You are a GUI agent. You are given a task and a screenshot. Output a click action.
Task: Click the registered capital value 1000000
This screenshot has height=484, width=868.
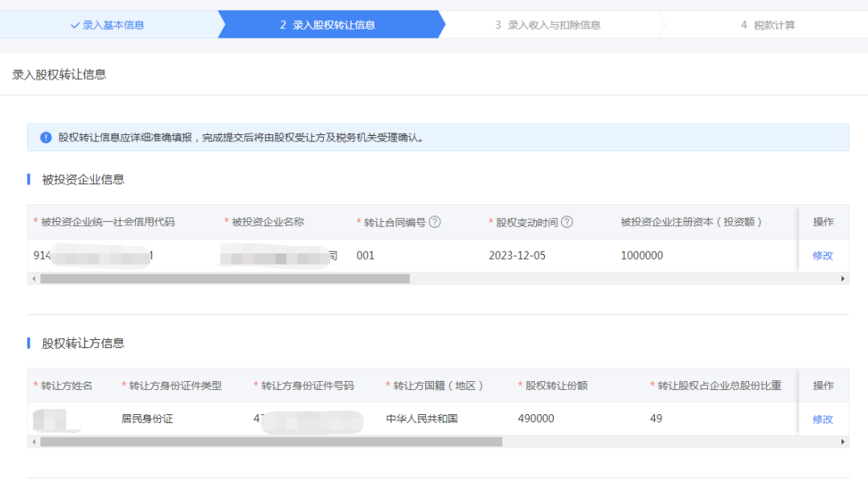point(641,256)
